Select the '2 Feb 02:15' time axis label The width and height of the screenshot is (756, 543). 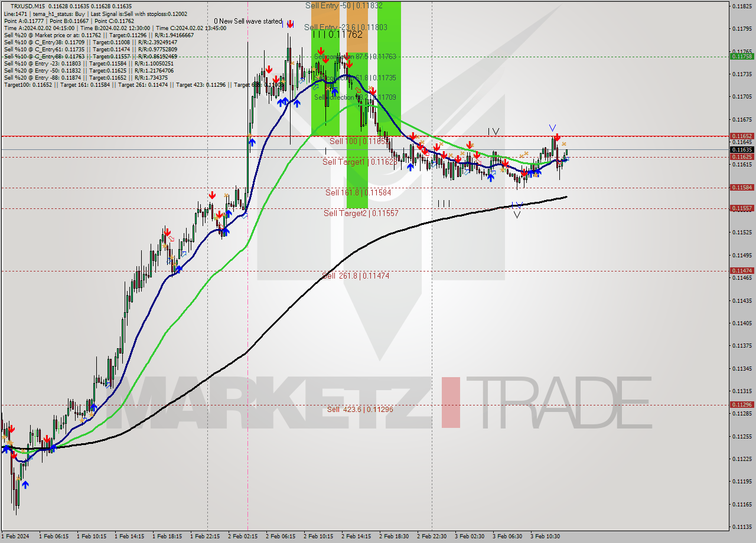(x=243, y=537)
